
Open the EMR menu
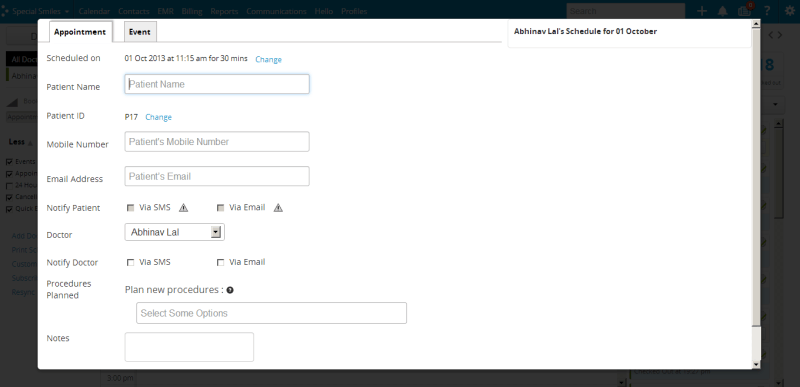coord(165,11)
